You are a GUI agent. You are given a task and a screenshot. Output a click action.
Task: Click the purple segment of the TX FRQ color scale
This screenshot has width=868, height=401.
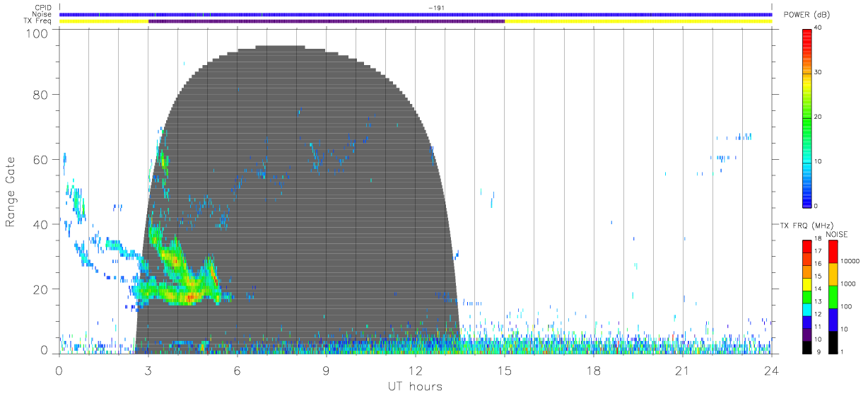(x=807, y=335)
